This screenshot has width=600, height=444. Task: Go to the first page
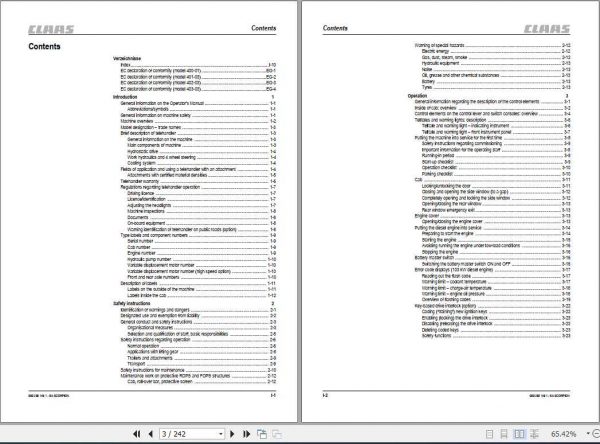pyautogui.click(x=137, y=434)
